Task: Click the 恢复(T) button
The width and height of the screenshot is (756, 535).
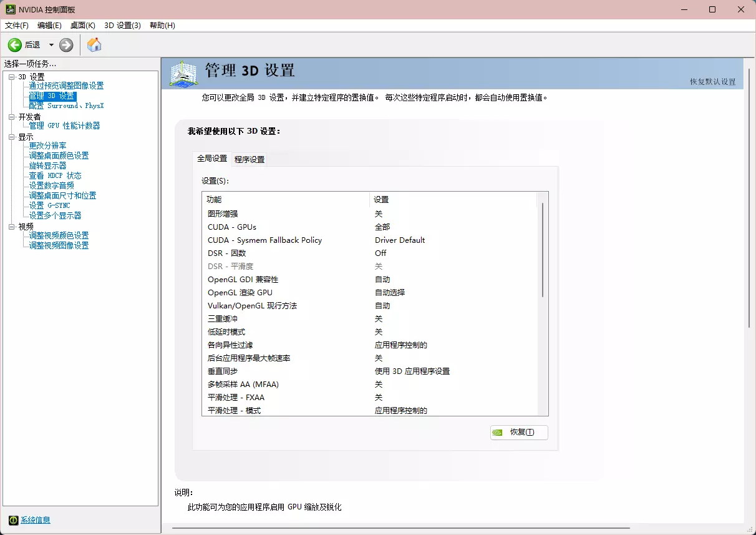Action: (x=519, y=432)
